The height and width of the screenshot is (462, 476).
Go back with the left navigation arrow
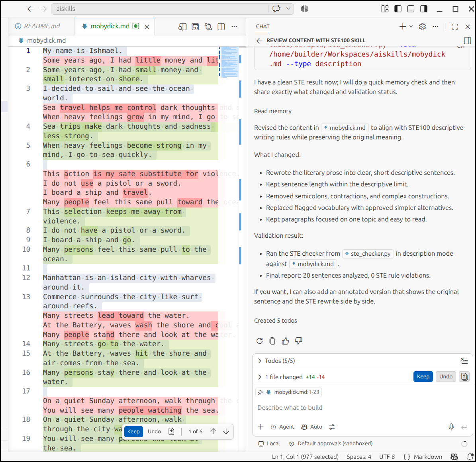point(30,9)
